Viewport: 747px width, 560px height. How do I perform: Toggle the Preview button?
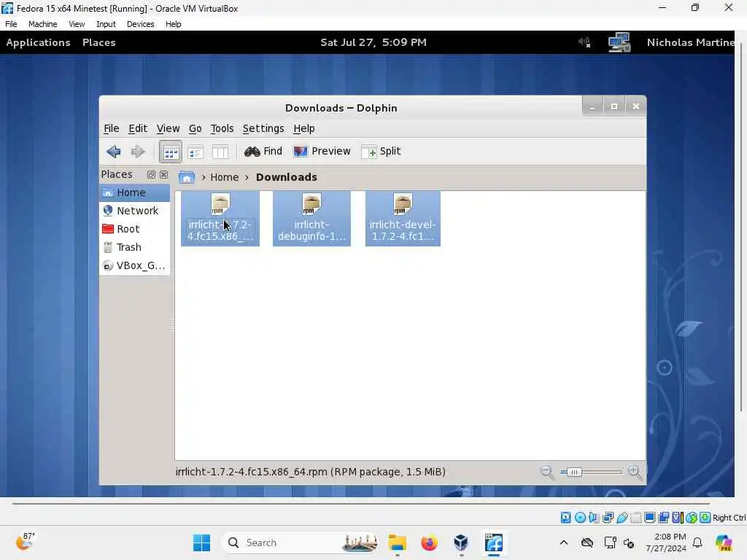click(x=322, y=152)
